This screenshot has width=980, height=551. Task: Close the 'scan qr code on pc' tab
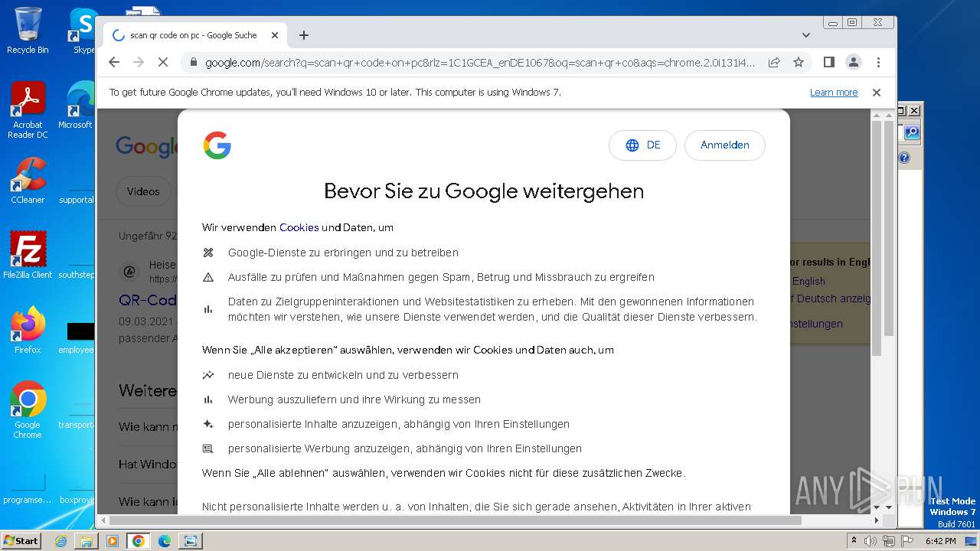point(274,35)
